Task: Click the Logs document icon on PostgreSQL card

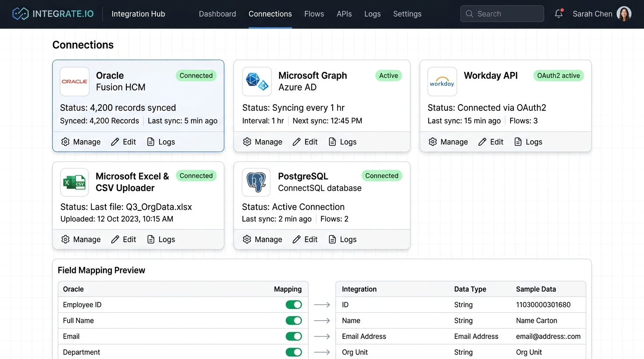Action: coord(332,239)
